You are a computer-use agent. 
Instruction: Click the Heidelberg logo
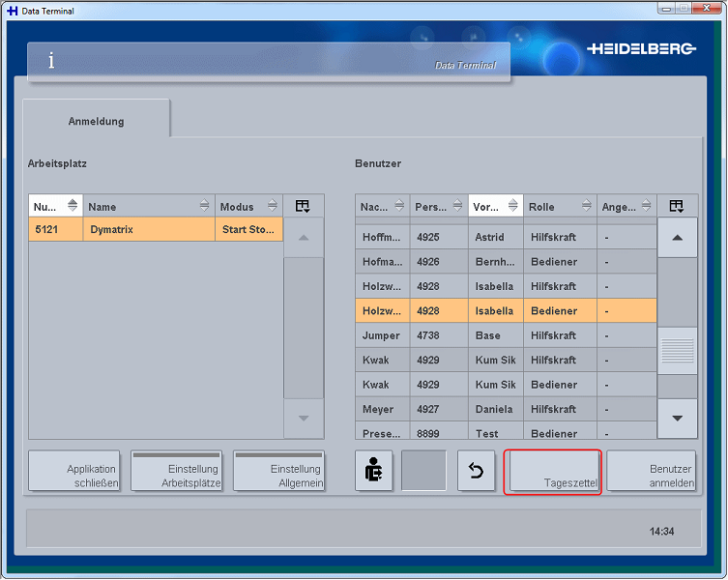point(641,49)
